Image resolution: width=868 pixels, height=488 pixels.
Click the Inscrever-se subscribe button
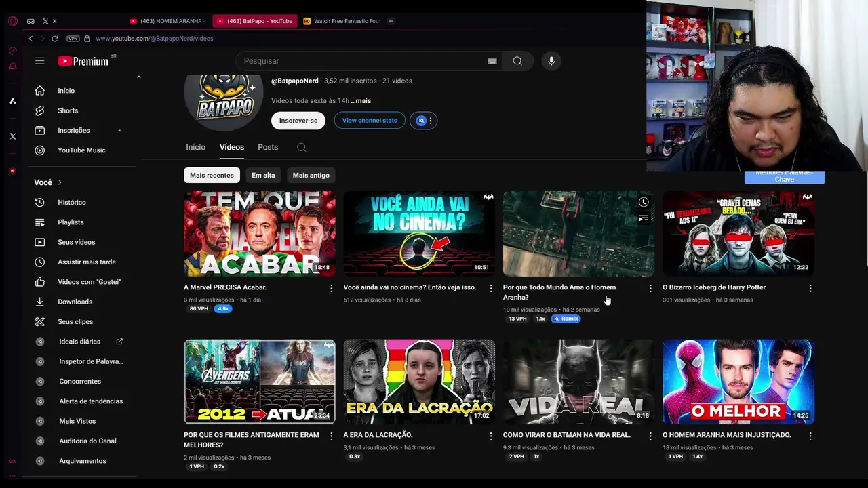pos(298,121)
